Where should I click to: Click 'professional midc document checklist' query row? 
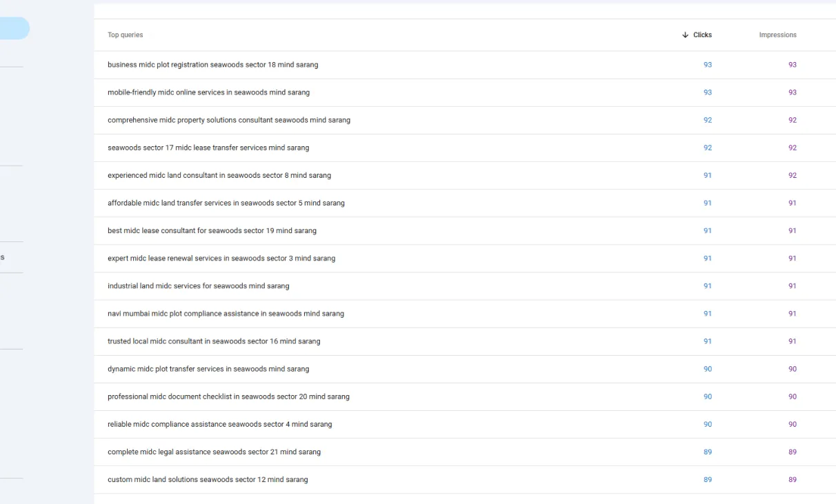(x=228, y=396)
